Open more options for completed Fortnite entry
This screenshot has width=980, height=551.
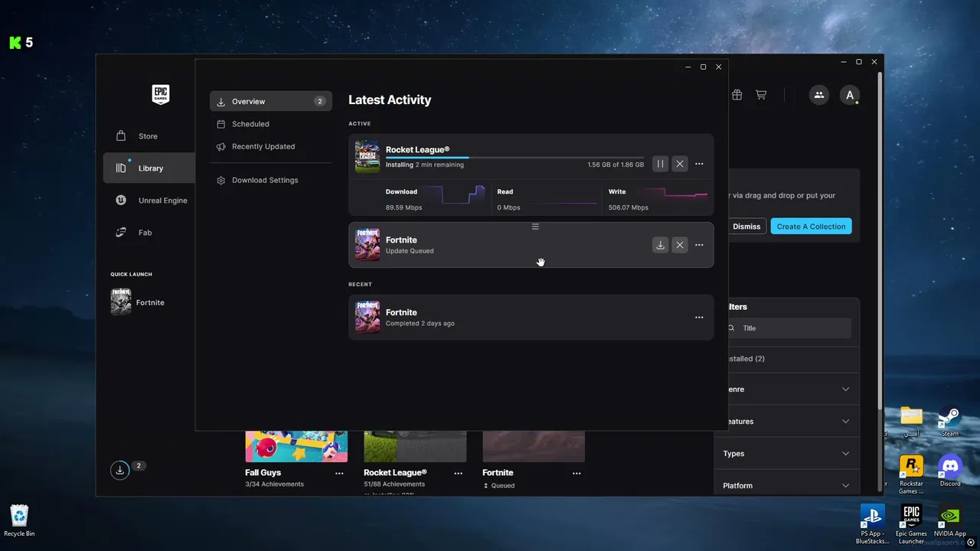point(699,318)
